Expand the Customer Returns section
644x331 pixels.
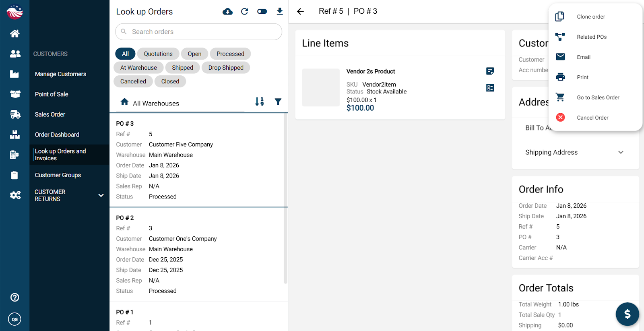pos(69,195)
